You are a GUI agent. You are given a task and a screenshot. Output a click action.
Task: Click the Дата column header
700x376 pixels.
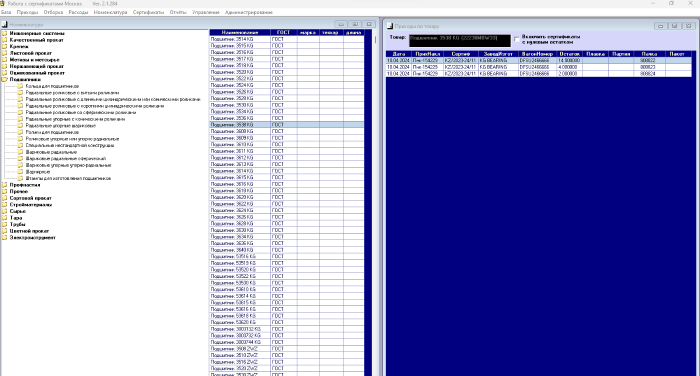tap(399, 54)
